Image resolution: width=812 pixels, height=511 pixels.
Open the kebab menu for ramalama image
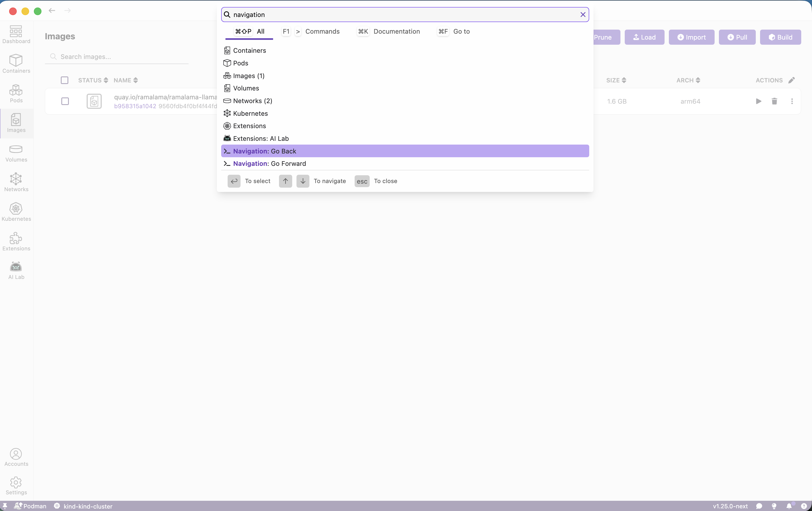(792, 101)
